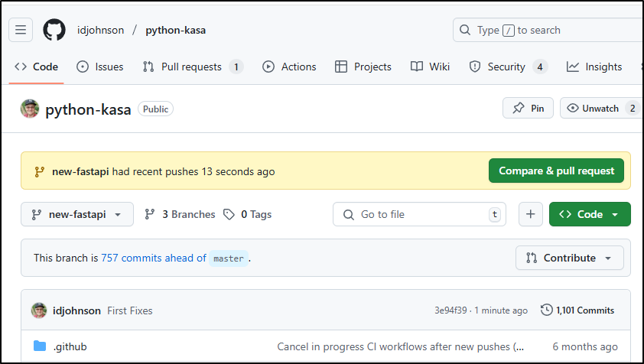Click the Security shield icon
This screenshot has height=364, width=644.
click(475, 67)
